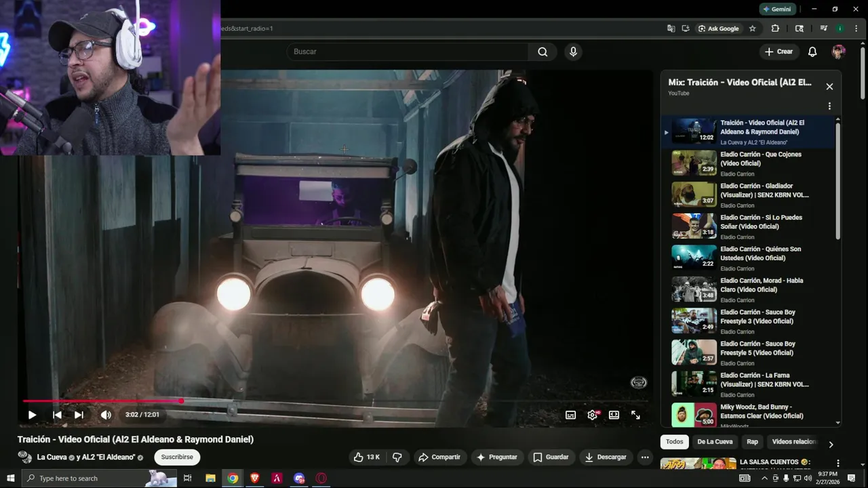Dislike the video
Screen dimensions: 868x488
coord(397,457)
